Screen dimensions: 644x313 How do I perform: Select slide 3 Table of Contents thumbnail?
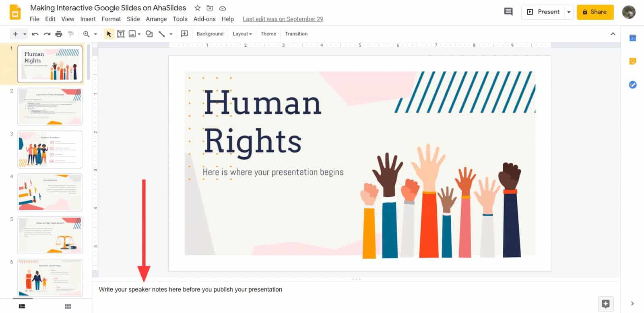point(50,150)
